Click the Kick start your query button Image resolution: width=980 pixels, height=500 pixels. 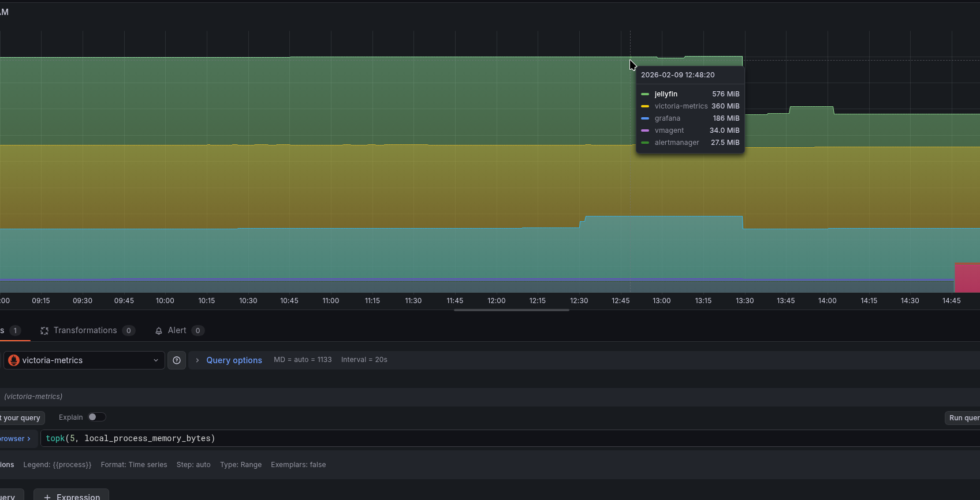click(21, 418)
